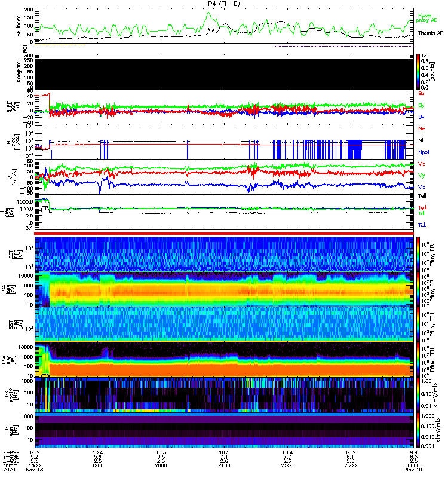This screenshot has width=448, height=478.
Task: Select the blue 'Ti⊥' temperature legend label
Action: 422,225
